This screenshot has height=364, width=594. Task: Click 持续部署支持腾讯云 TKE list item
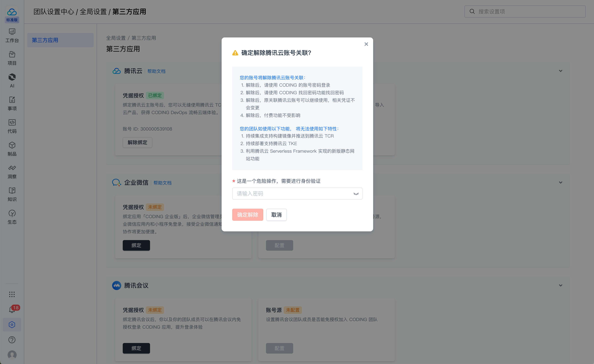tap(271, 143)
